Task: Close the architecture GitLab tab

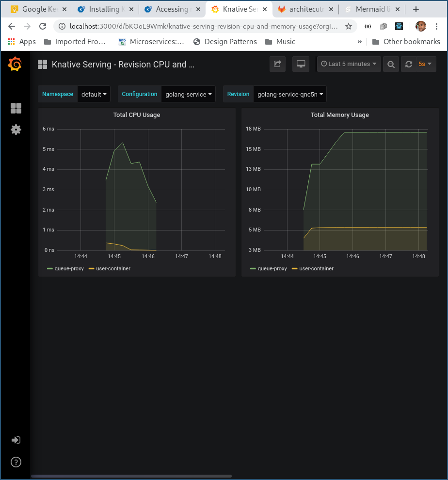Action: pos(331,10)
